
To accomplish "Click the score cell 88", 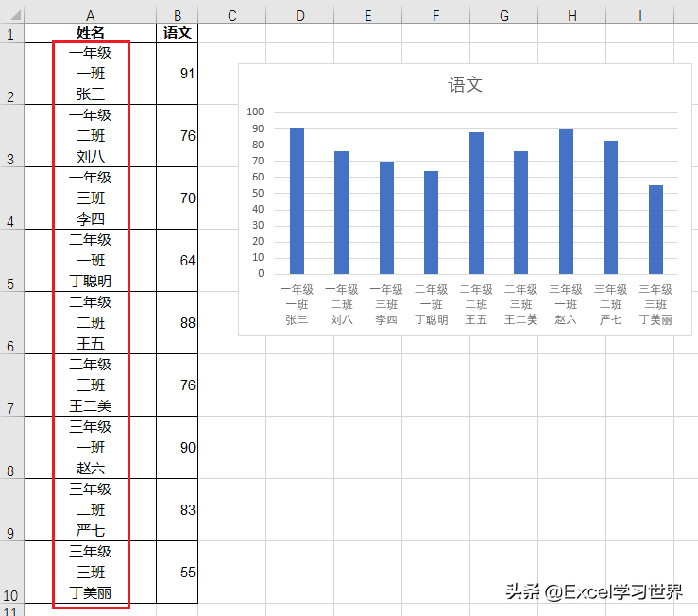I will click(x=178, y=323).
